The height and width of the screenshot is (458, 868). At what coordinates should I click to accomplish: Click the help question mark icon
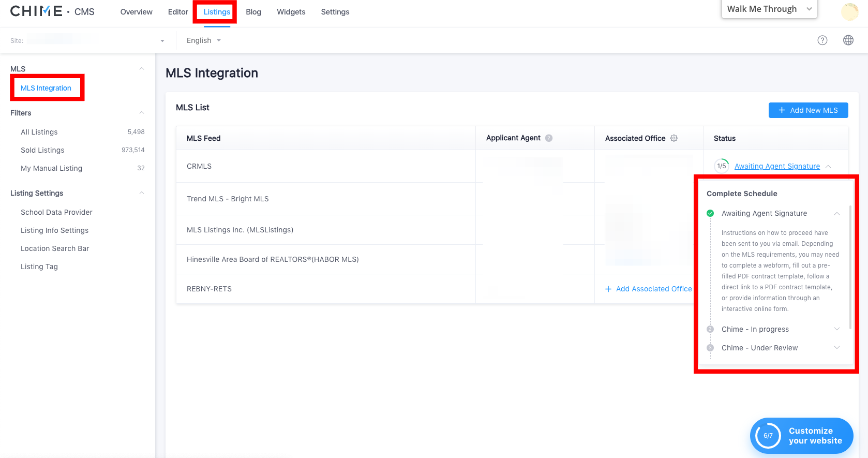point(822,40)
